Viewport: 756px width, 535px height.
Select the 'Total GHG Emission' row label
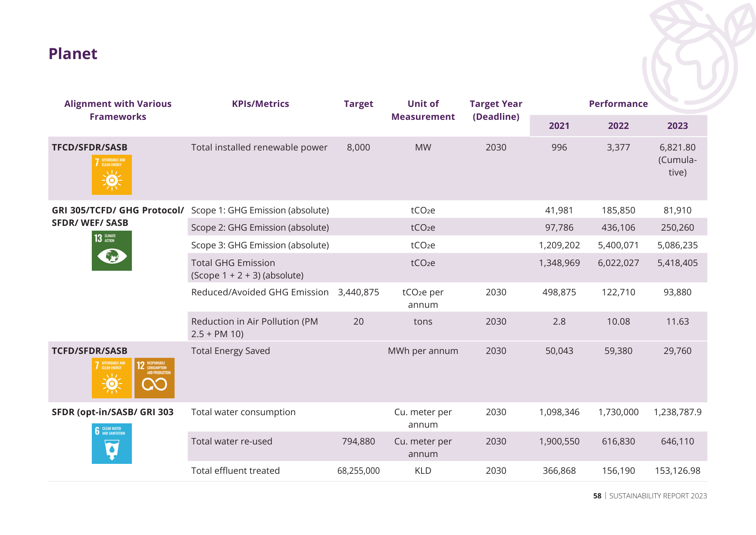(x=247, y=269)
